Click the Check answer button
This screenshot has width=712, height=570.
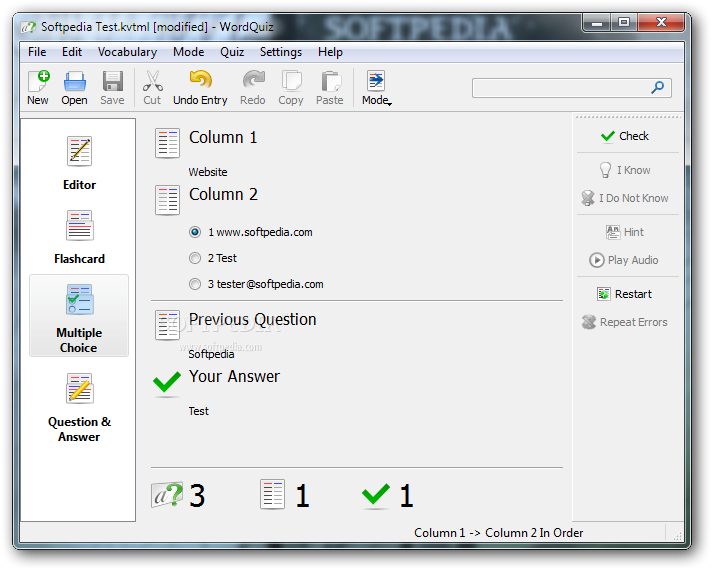(625, 136)
